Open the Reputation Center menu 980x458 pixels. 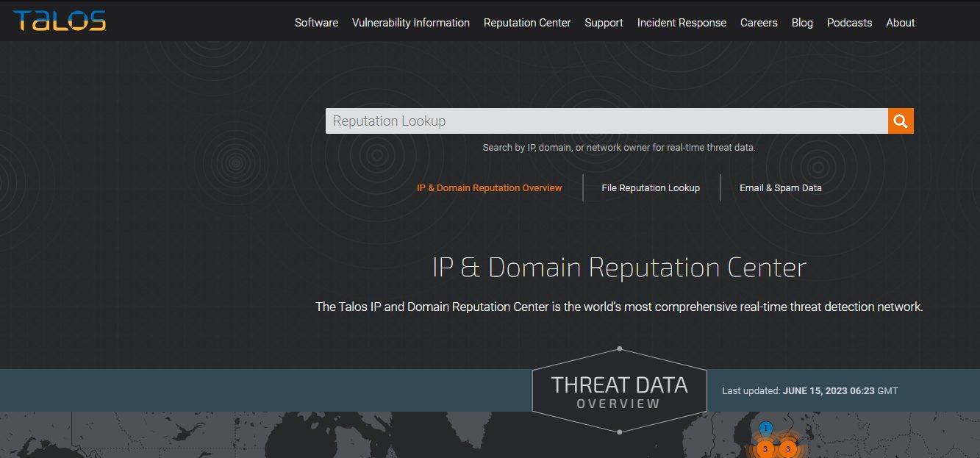coord(527,22)
